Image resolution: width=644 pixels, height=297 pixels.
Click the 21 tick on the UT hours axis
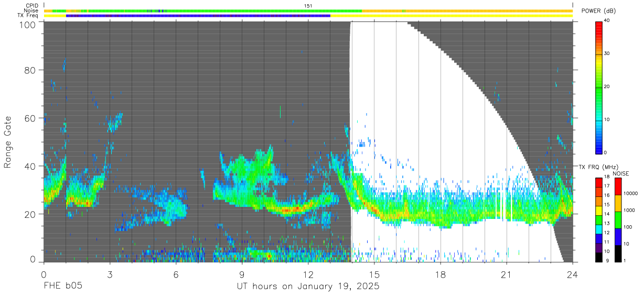(x=506, y=274)
